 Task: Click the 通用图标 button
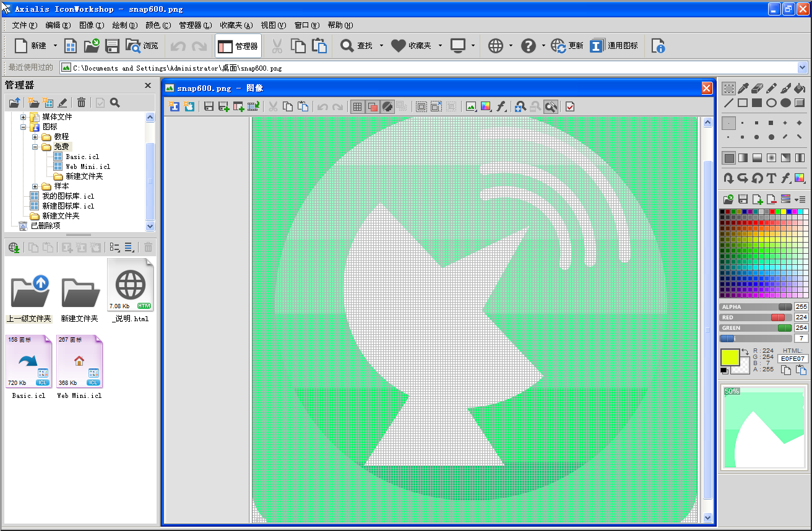[x=614, y=46]
